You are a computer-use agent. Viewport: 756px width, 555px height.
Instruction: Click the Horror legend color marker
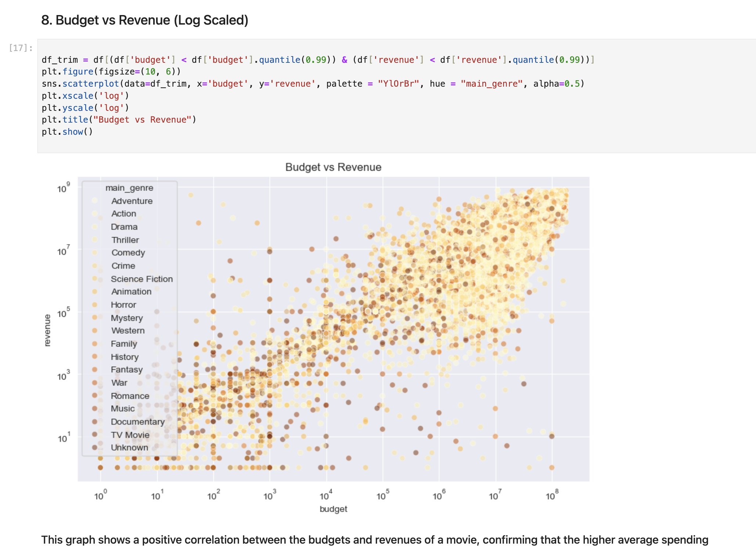[95, 305]
